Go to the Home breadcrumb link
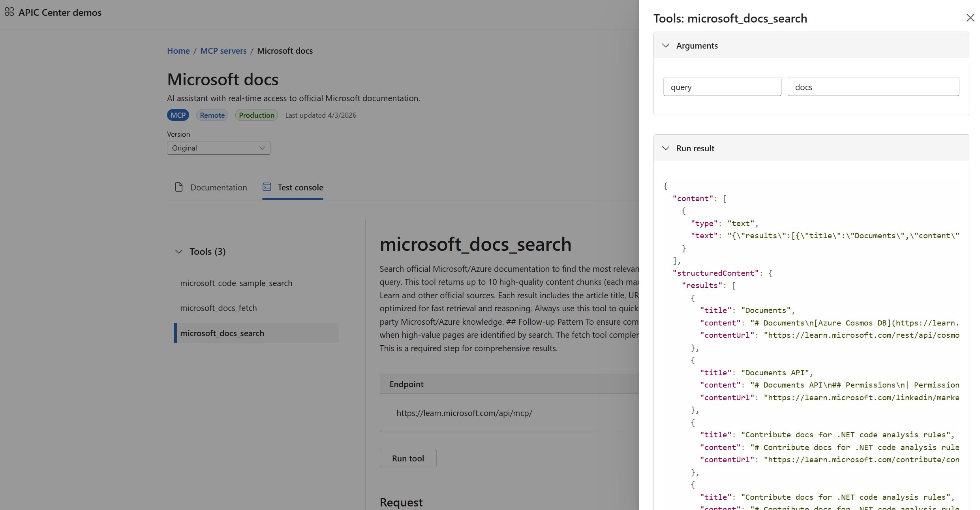Image resolution: width=980 pixels, height=510 pixels. (178, 51)
